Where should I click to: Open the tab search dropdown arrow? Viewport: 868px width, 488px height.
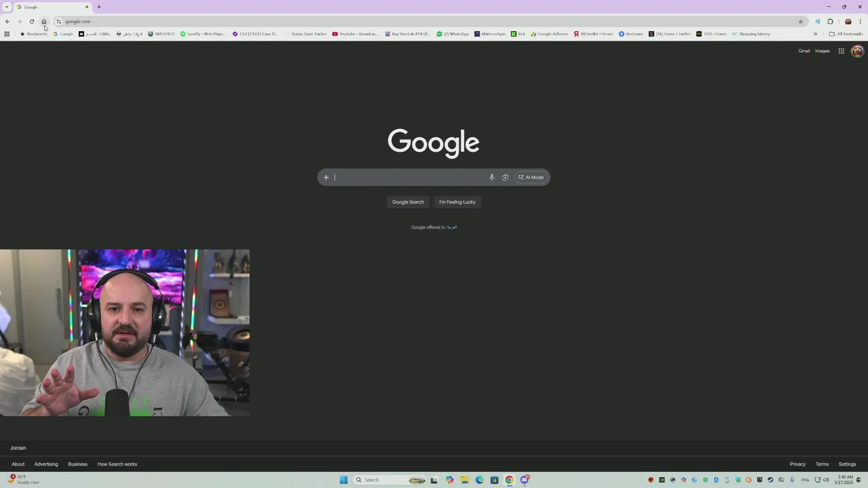pos(7,7)
